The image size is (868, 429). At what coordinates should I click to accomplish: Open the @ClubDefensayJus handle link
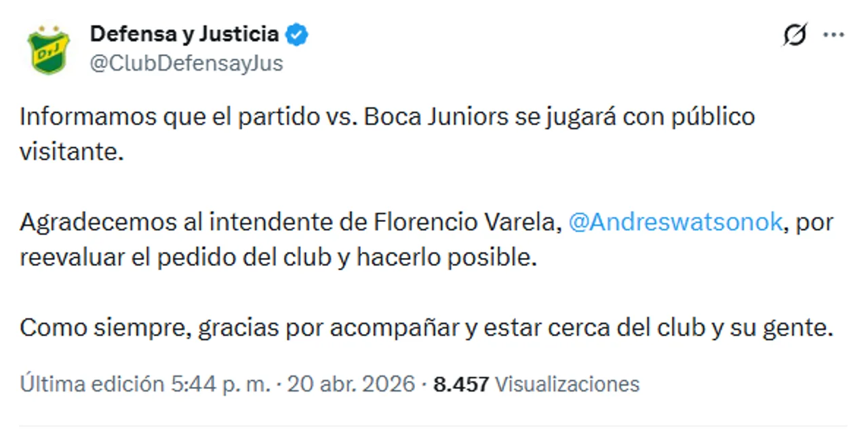coord(186,63)
